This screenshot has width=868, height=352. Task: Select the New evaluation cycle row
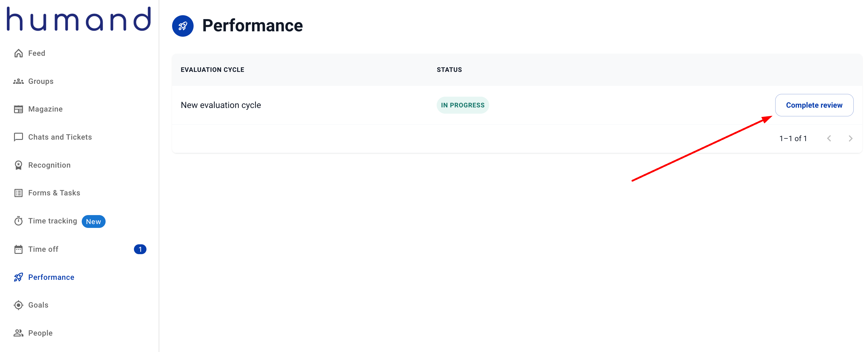coord(221,105)
